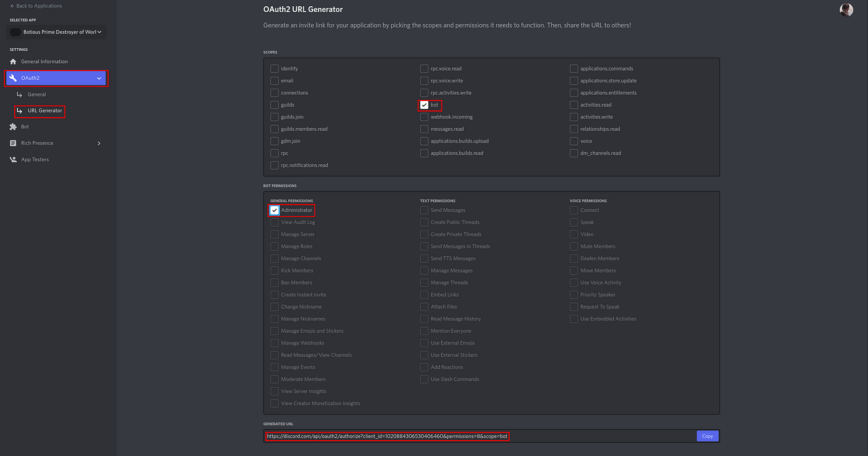Check the applications.builds.upload scope
Viewport: 868px width, 456px height.
click(424, 141)
